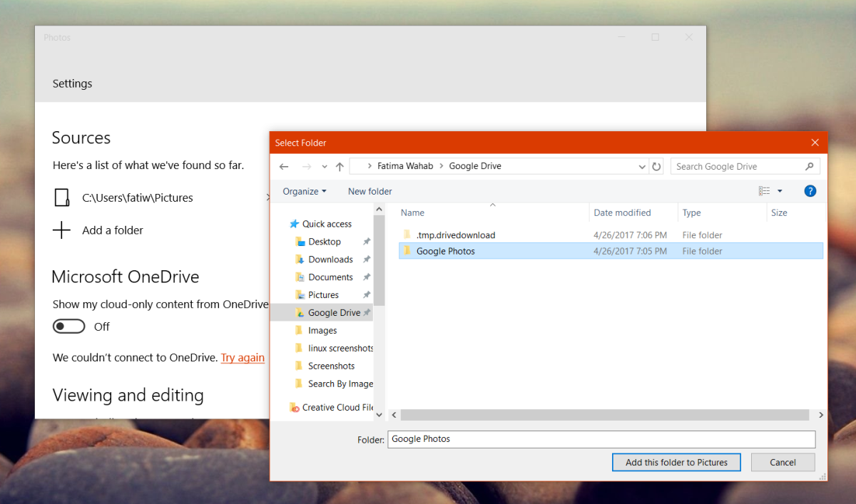Toggle the OneDrive cloud-only content switch
This screenshot has height=504, width=856.
click(68, 326)
